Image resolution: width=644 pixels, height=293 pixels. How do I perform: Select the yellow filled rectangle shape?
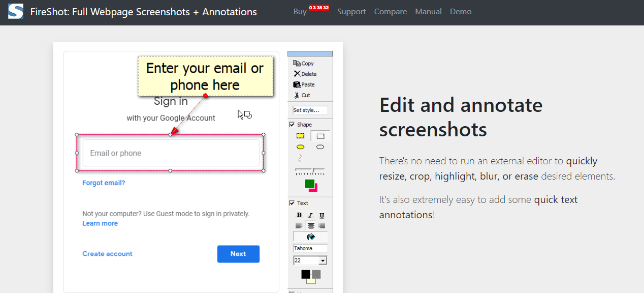coord(301,136)
